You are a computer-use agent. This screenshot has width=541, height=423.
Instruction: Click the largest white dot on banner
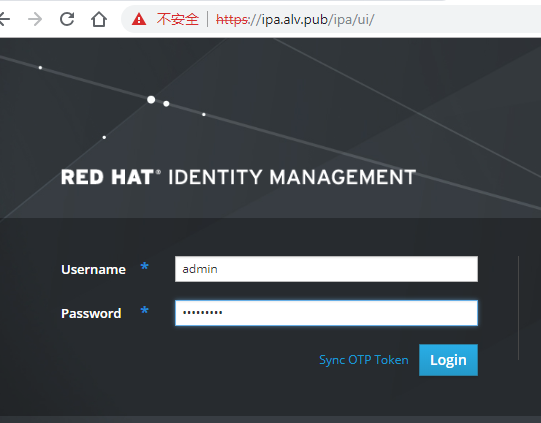[x=151, y=100]
